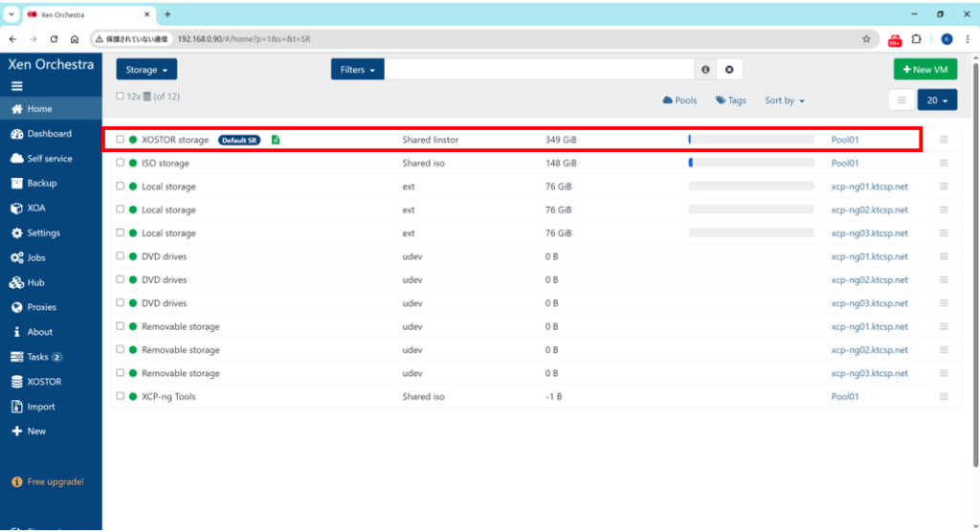980x532 pixels.
Task: Open row menu icon for ISO storage
Action: click(944, 163)
